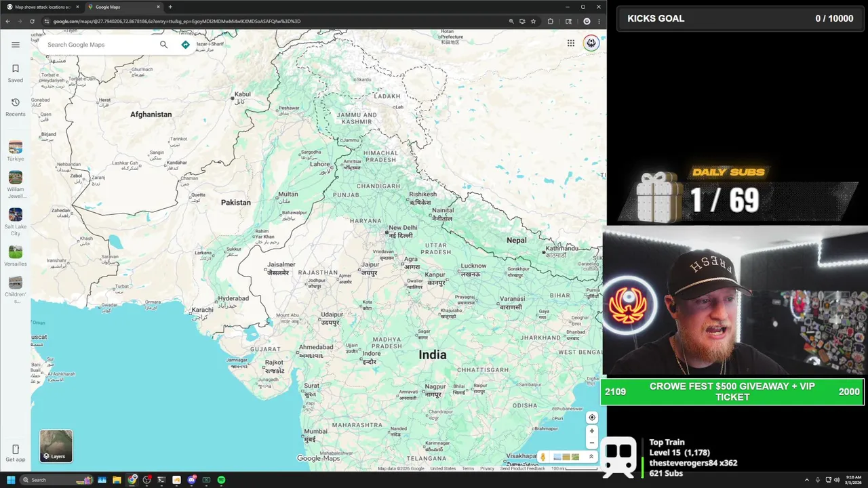Select the Children's recent item thumbnail

pos(16,282)
